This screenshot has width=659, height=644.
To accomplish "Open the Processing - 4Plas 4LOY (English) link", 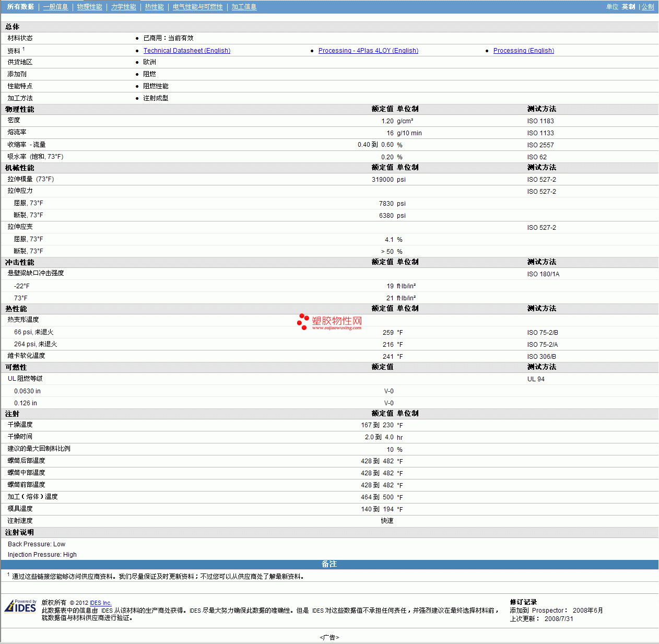I will pos(368,51).
